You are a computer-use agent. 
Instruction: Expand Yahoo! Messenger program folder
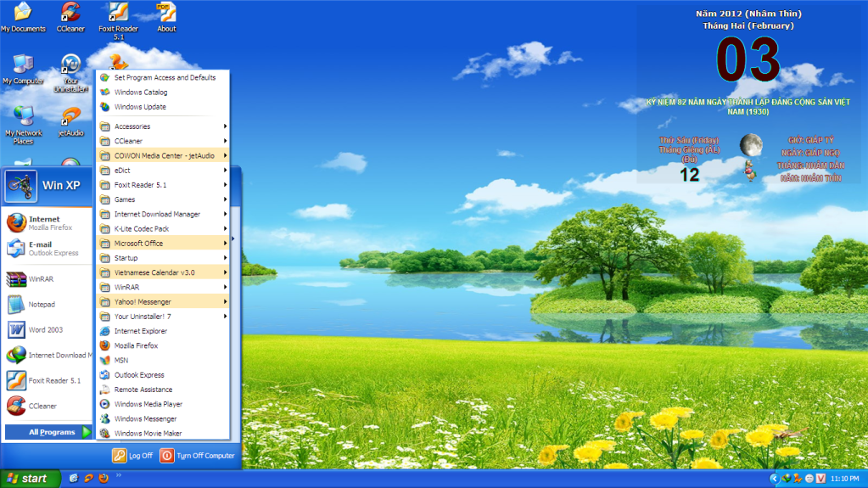click(x=163, y=302)
